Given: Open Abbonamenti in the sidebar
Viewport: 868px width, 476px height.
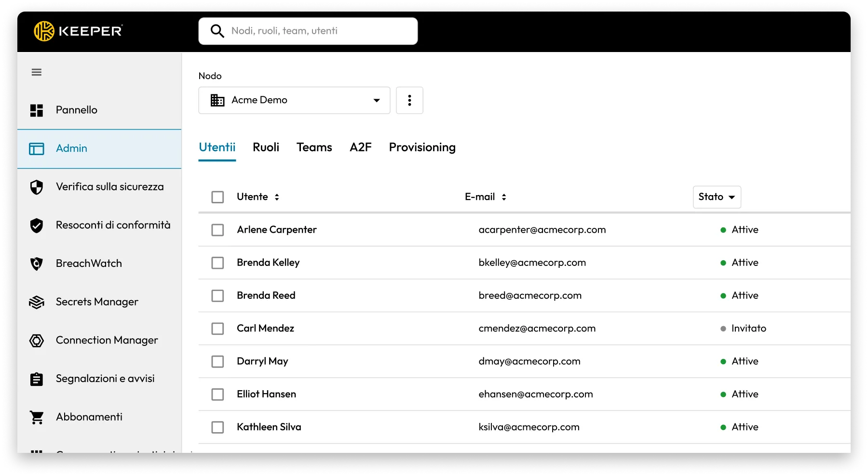Looking at the screenshot, I should [99, 417].
